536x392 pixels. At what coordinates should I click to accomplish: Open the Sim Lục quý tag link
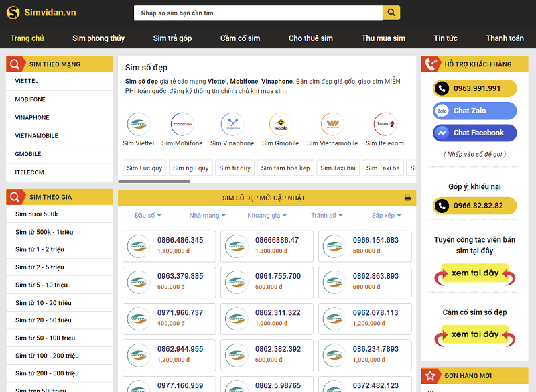pyautogui.click(x=144, y=168)
